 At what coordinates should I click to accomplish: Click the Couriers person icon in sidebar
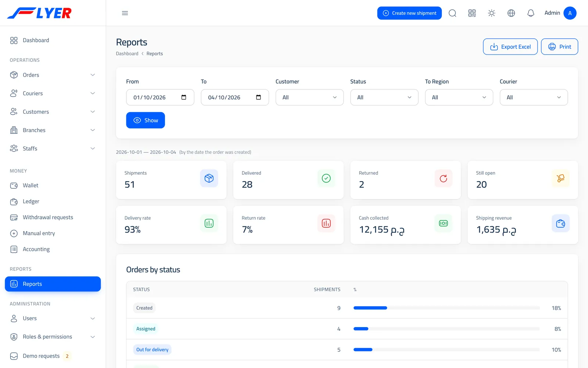tap(14, 93)
